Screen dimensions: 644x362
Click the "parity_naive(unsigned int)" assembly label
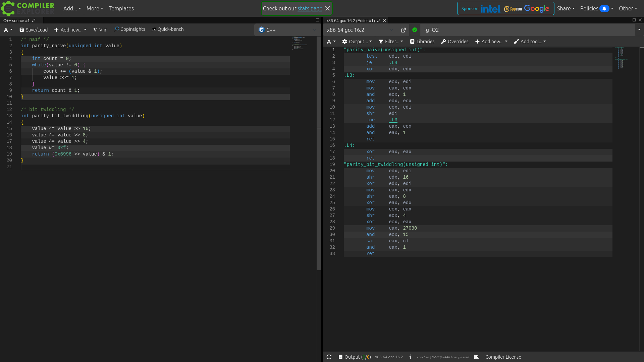[x=384, y=50]
